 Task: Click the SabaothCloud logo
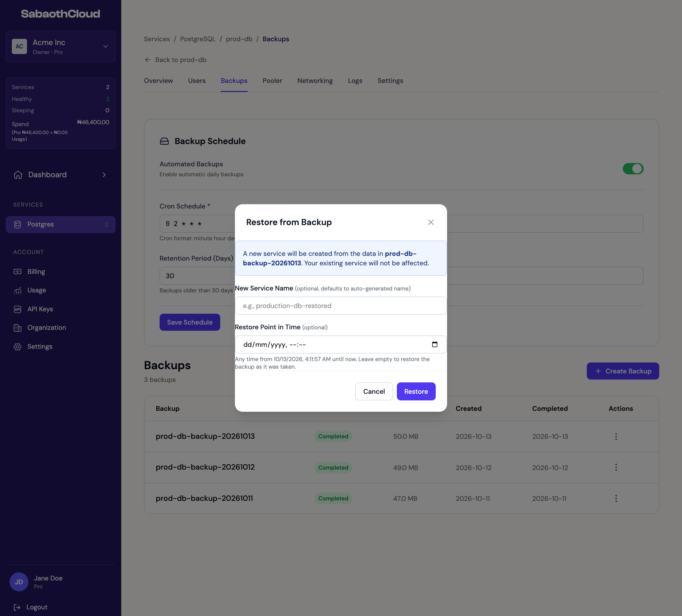point(61,14)
